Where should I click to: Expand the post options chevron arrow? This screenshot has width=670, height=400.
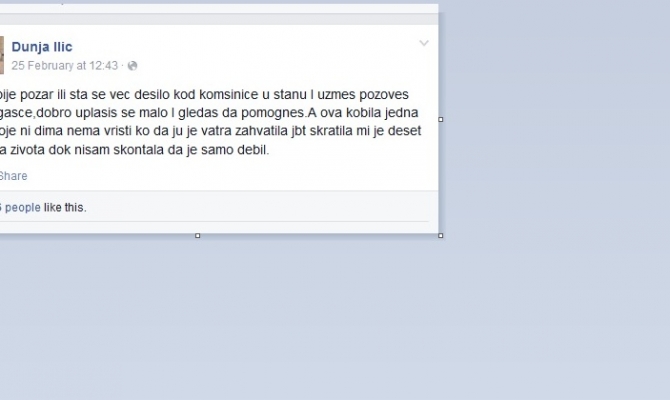424,43
